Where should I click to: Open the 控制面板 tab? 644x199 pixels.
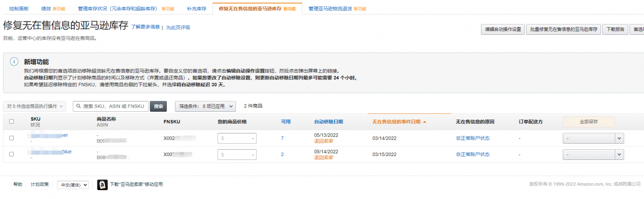point(19,9)
